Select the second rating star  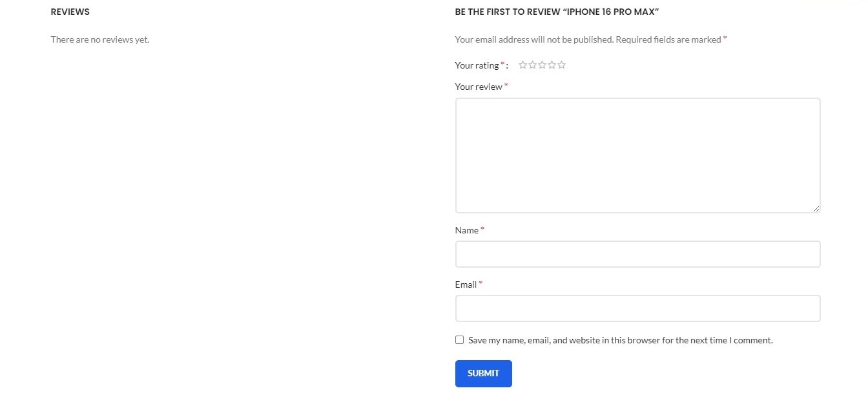[532, 65]
